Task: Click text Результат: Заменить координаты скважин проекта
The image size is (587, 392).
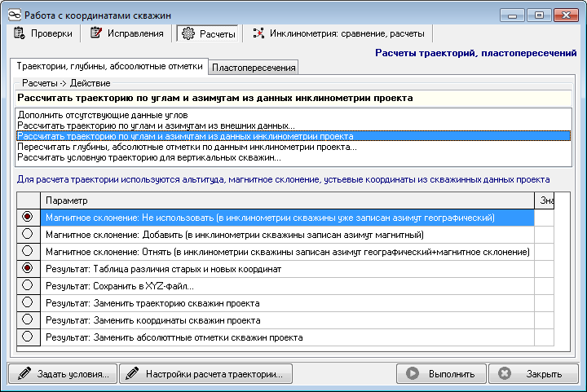Action: pyautogui.click(x=152, y=320)
